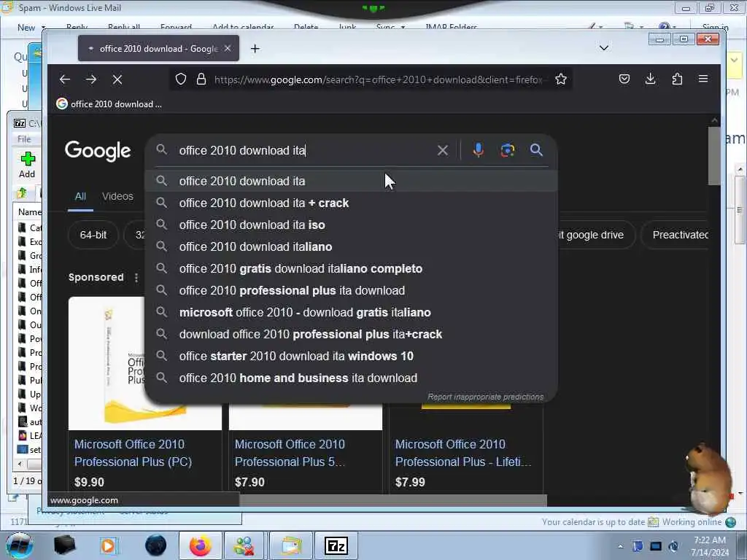Screen dimensions: 747x560
Task: List all tabs with chevron button
Action: pos(603,48)
